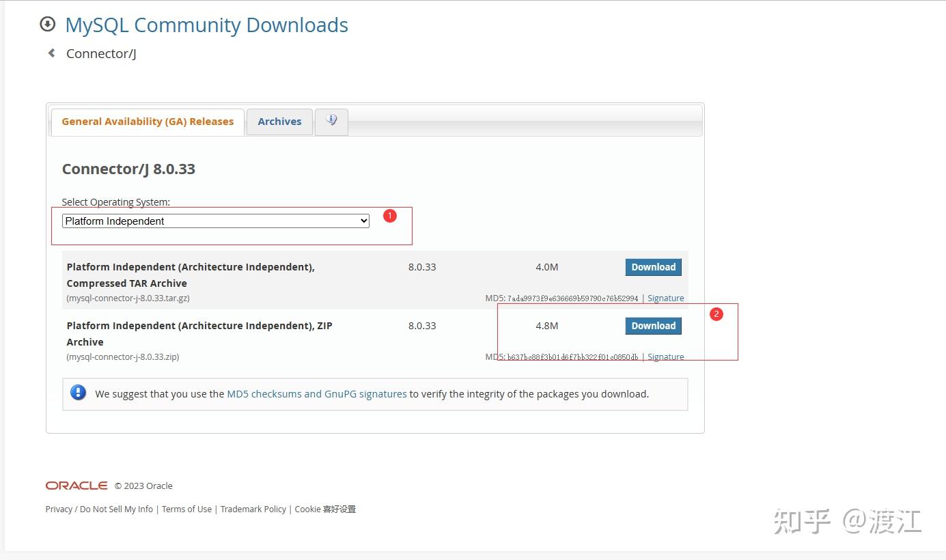Click version 8.0.33 in ZIP row

(x=422, y=326)
